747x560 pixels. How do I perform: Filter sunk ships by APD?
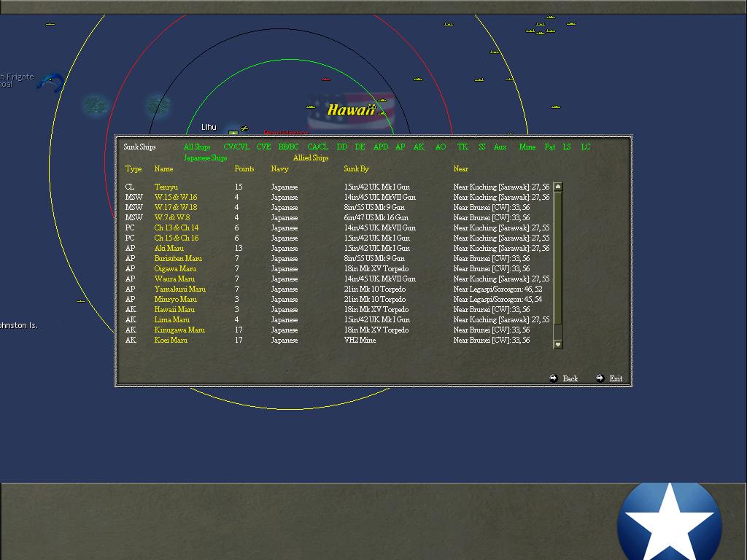pyautogui.click(x=381, y=147)
